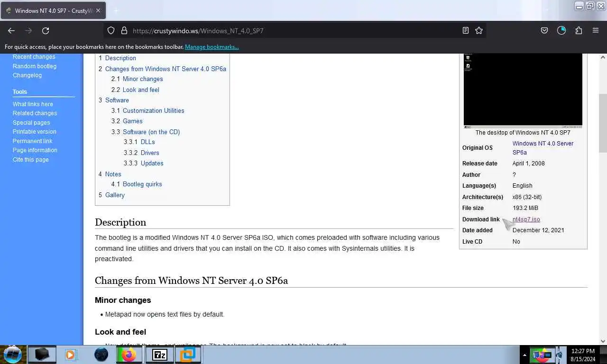The width and height of the screenshot is (607, 364).
Task: Click the address bar URL field
Action: [x=294, y=30]
